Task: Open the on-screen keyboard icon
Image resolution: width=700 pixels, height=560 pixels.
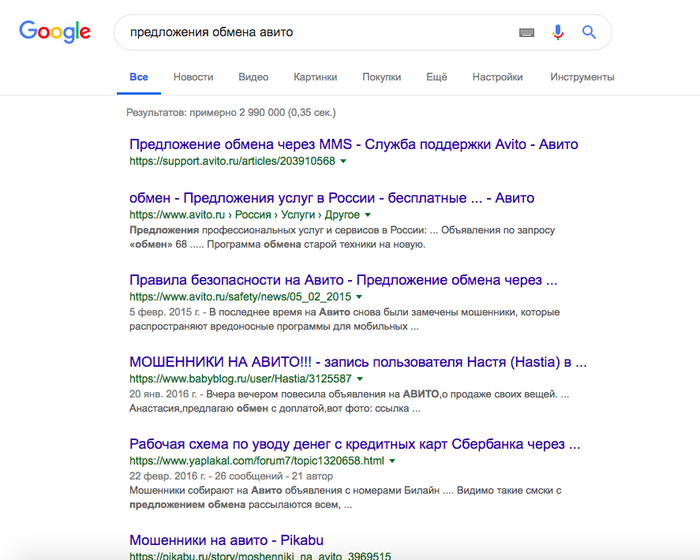Action: tap(527, 32)
